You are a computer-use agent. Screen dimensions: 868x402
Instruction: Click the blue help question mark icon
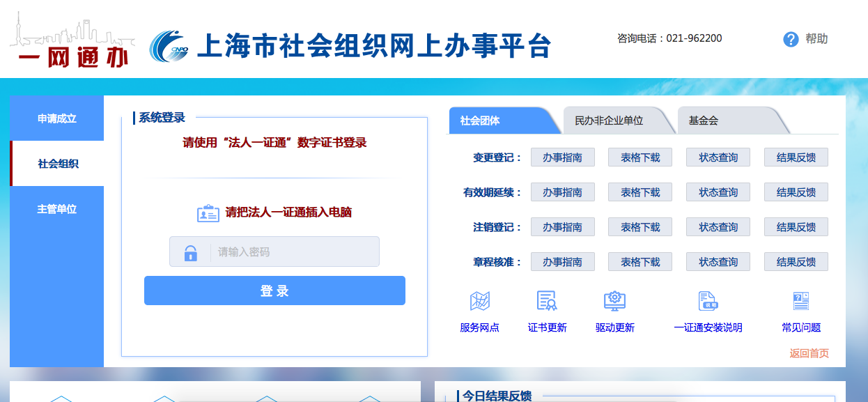(x=791, y=39)
